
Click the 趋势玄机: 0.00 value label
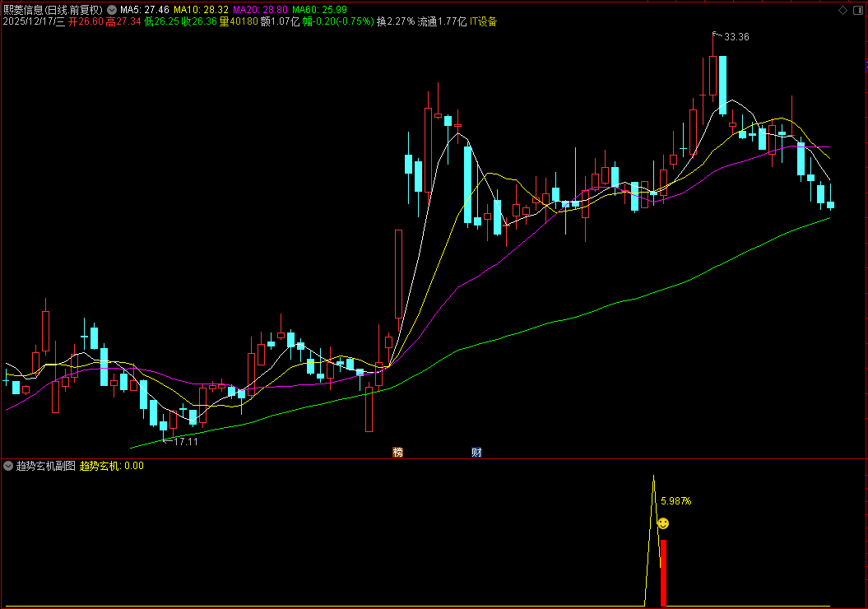(112, 466)
